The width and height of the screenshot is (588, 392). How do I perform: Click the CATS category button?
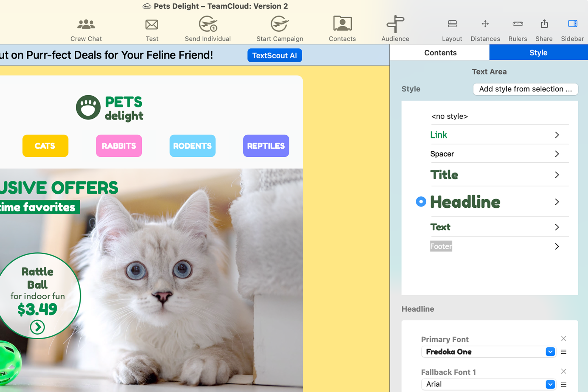click(45, 146)
